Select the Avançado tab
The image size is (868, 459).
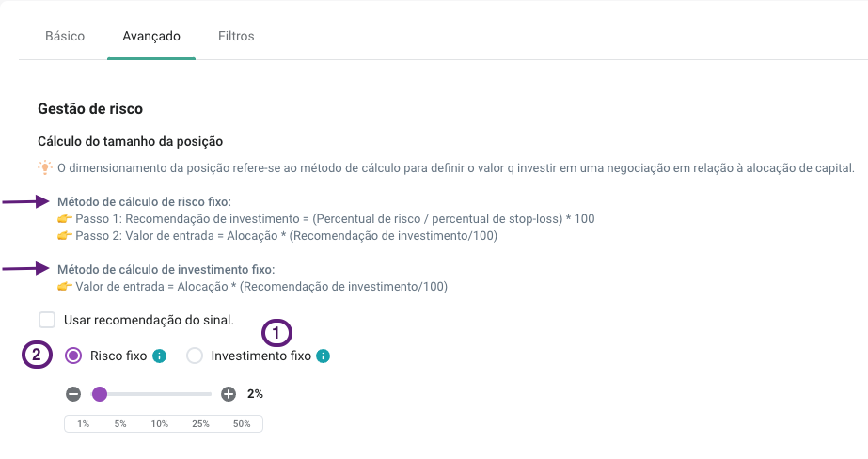tap(151, 36)
